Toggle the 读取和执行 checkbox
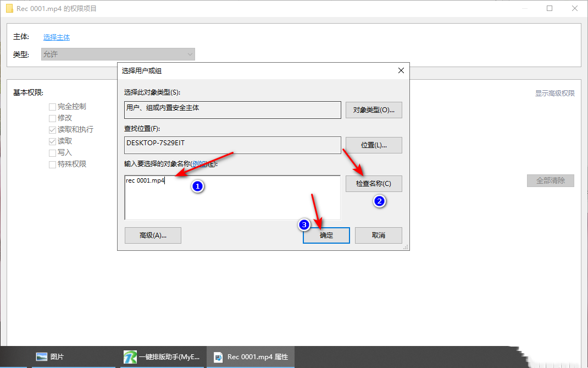The width and height of the screenshot is (588, 368). click(53, 130)
